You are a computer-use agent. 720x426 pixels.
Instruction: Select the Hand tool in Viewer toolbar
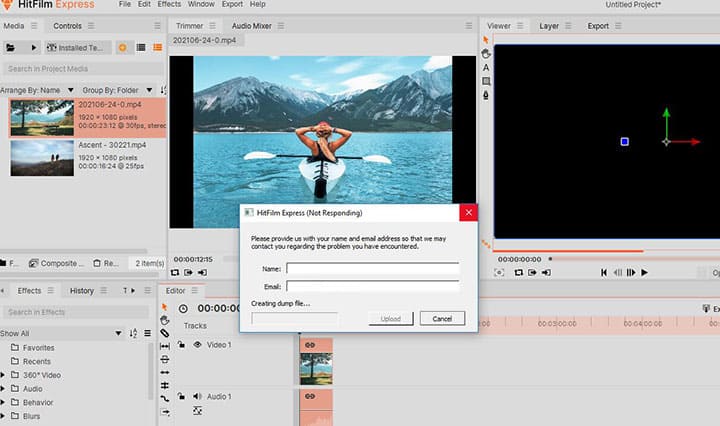point(486,53)
